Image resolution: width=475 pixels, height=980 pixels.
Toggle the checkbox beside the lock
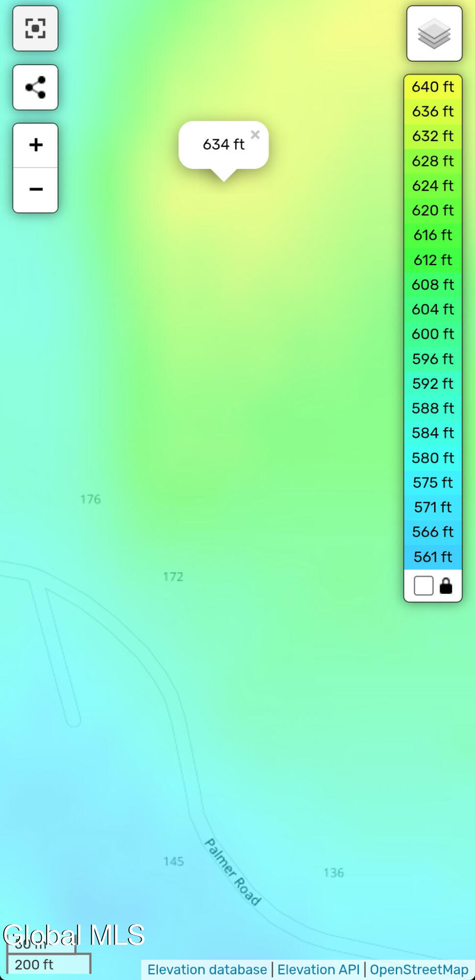(424, 586)
